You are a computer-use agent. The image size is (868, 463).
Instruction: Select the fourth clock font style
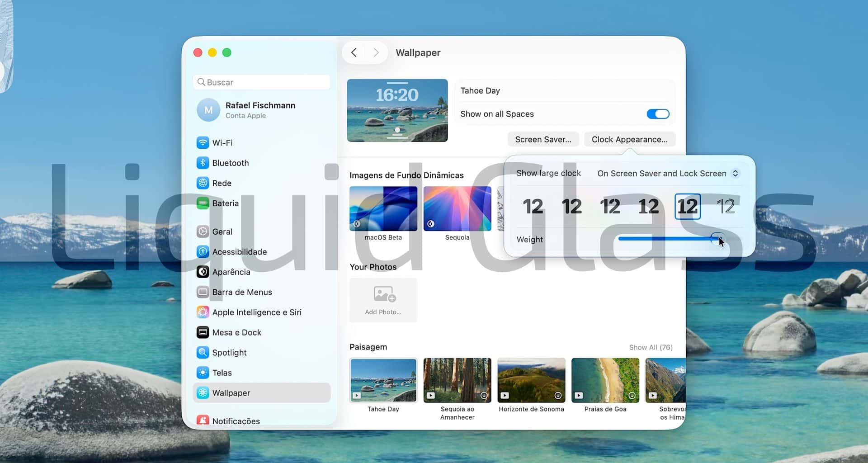[x=649, y=207]
